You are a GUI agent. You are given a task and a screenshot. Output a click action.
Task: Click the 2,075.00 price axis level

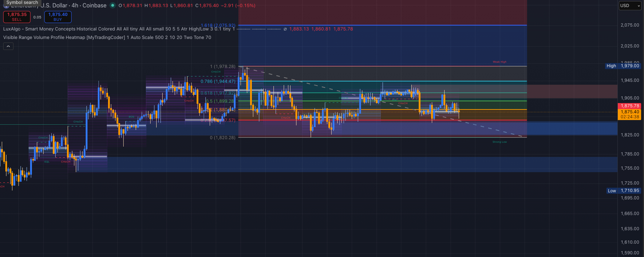(630, 25)
